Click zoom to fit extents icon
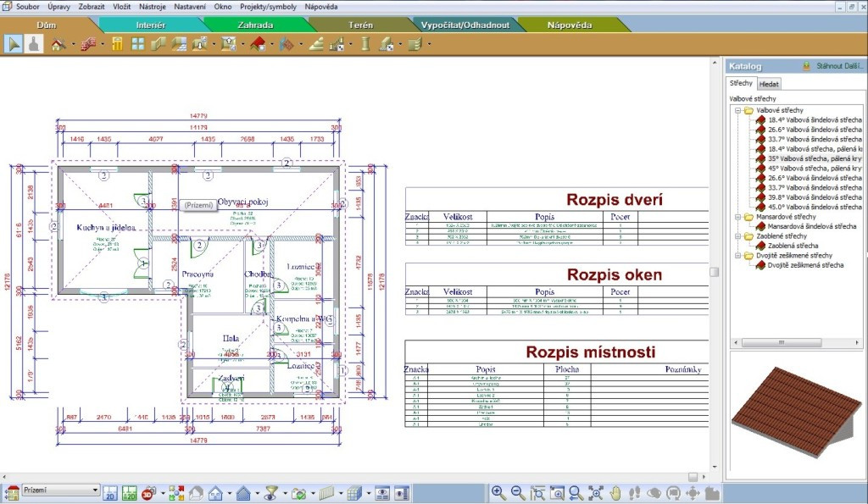Viewport: 868px width, 504px height. pyautogui.click(x=596, y=493)
